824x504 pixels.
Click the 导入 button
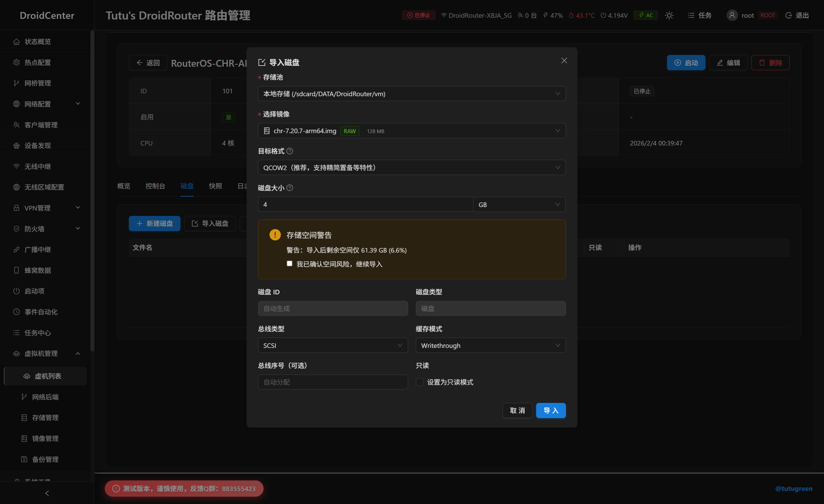tap(550, 410)
